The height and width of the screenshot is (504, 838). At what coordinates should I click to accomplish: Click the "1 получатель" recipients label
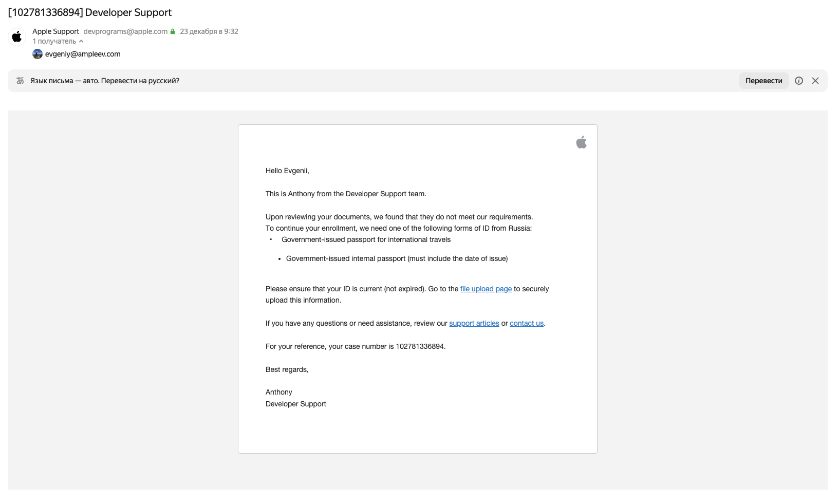click(54, 41)
